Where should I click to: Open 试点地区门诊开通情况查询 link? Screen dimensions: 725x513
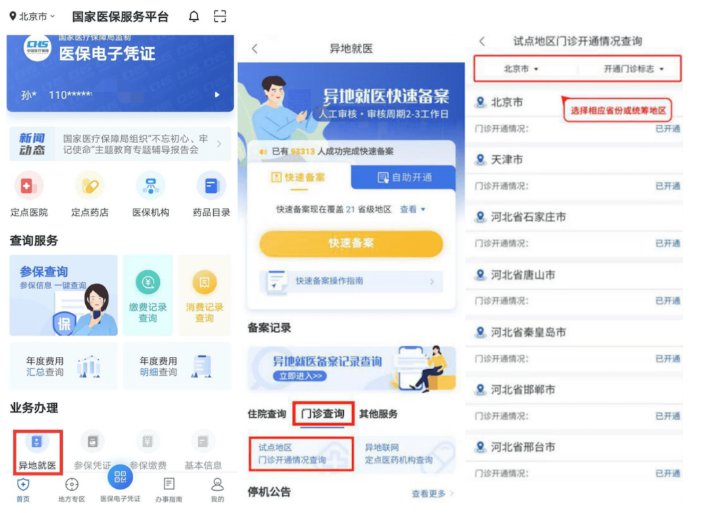coord(301,454)
